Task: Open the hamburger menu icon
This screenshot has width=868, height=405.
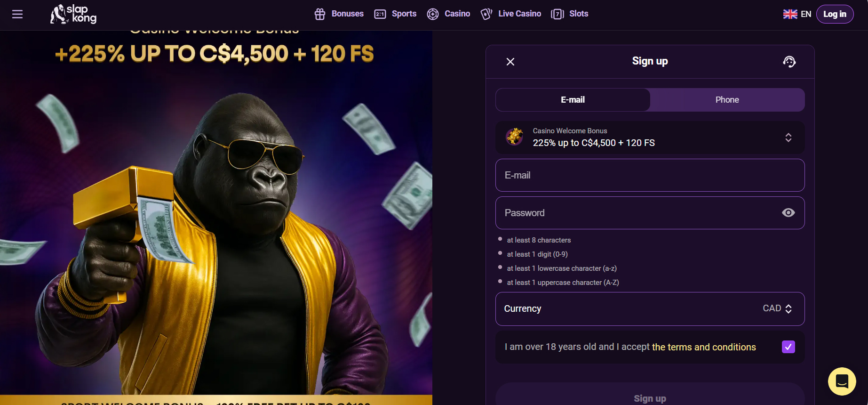Action: pos(17,14)
